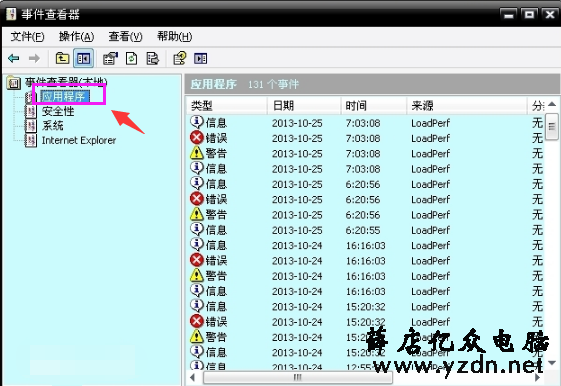Viewport: 561px width, 386px height.
Task: Sort by 时间 column header
Action: (373, 106)
